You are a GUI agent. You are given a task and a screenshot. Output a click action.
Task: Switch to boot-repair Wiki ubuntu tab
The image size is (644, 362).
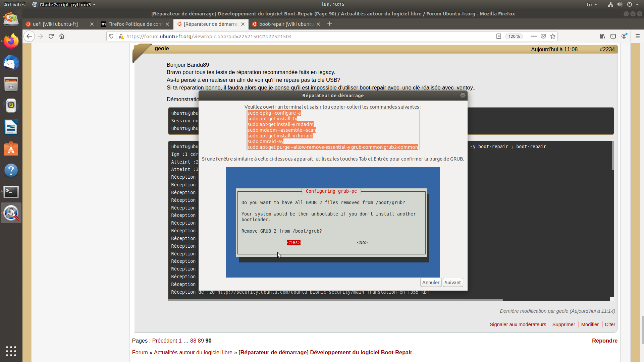(286, 24)
